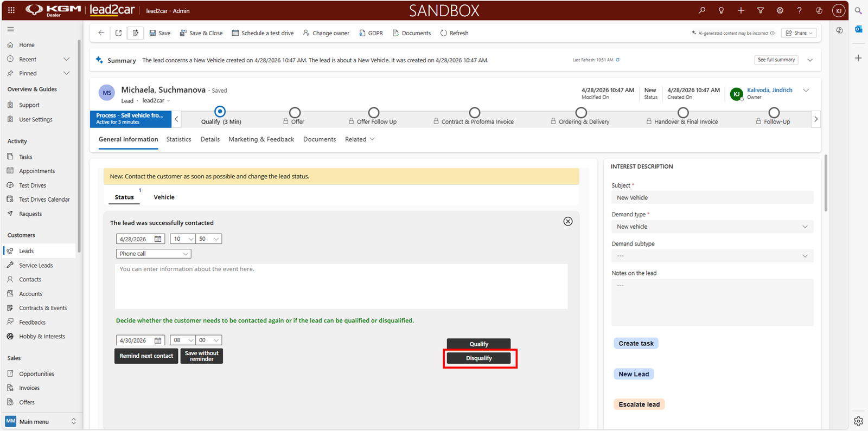Select Contract & Proforma Invoice stage circle
The height and width of the screenshot is (431, 868).
475,112
